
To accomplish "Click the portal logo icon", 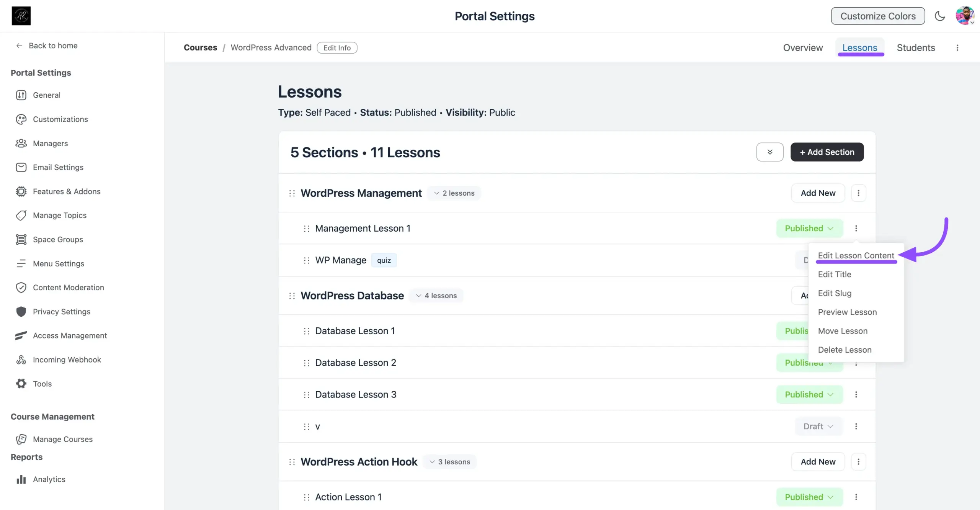I will (x=21, y=16).
